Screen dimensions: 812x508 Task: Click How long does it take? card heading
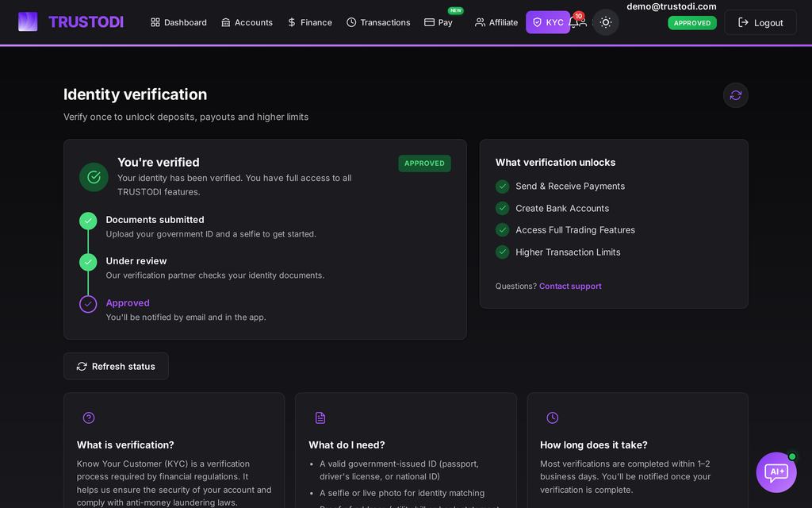[x=593, y=444]
